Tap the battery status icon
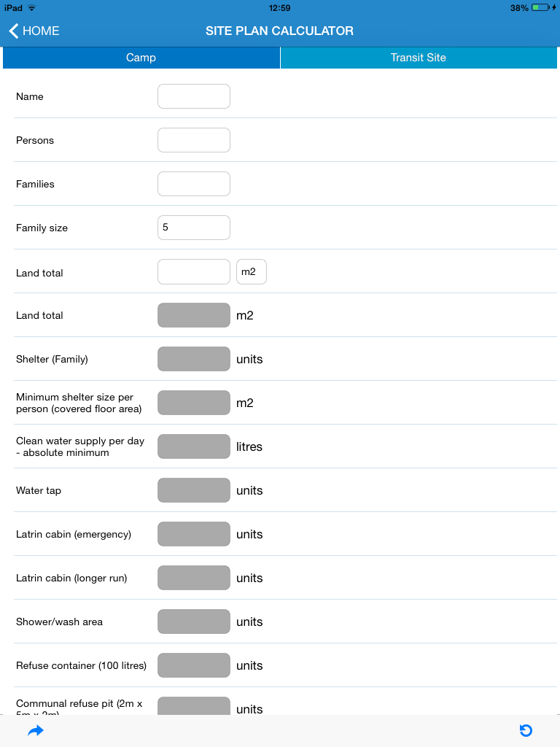The height and width of the screenshot is (747, 560). pos(540,7)
